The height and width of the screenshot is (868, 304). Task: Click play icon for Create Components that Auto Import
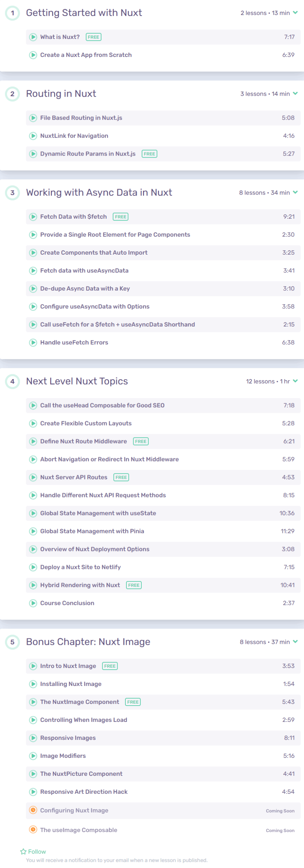click(33, 253)
